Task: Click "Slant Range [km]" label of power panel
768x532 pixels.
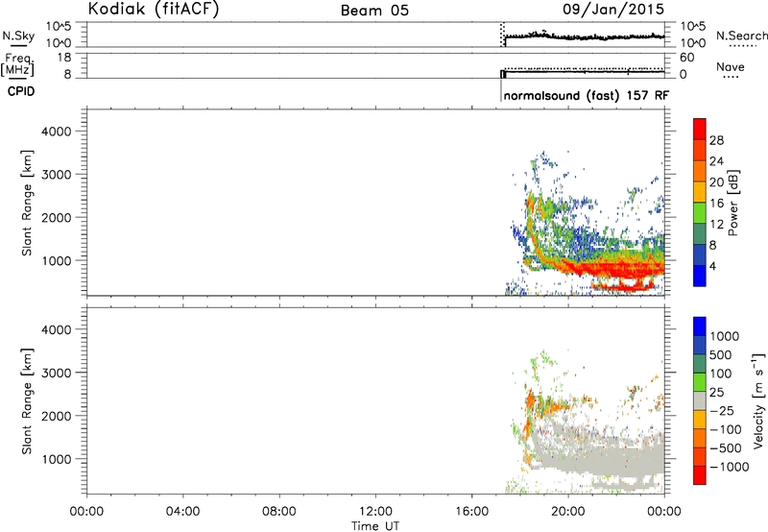Action: click(27, 203)
